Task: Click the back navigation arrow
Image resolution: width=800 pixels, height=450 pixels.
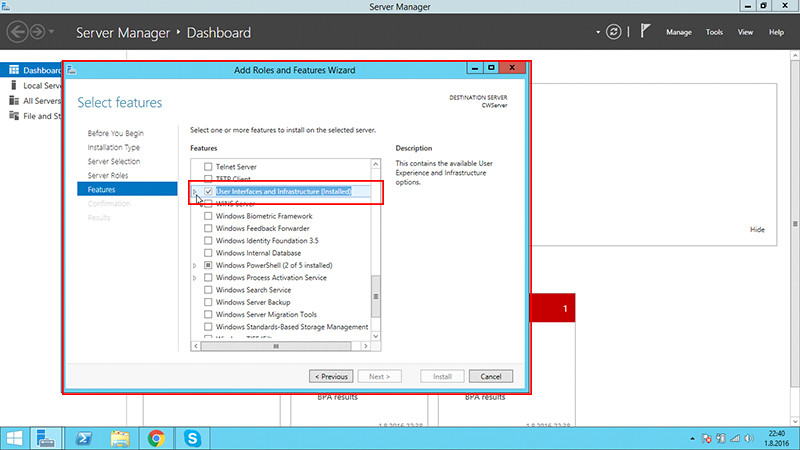Action: pos(17,33)
